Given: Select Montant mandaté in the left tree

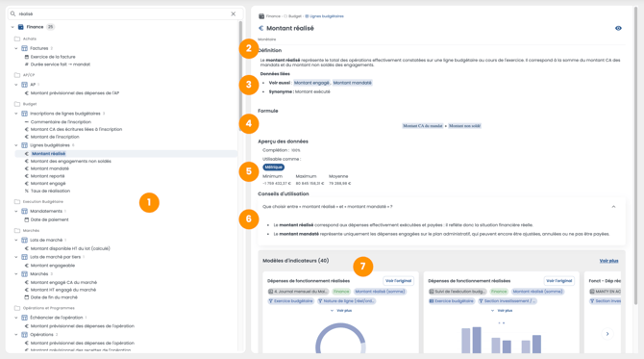Looking at the screenshot, I should pyautogui.click(x=50, y=168).
